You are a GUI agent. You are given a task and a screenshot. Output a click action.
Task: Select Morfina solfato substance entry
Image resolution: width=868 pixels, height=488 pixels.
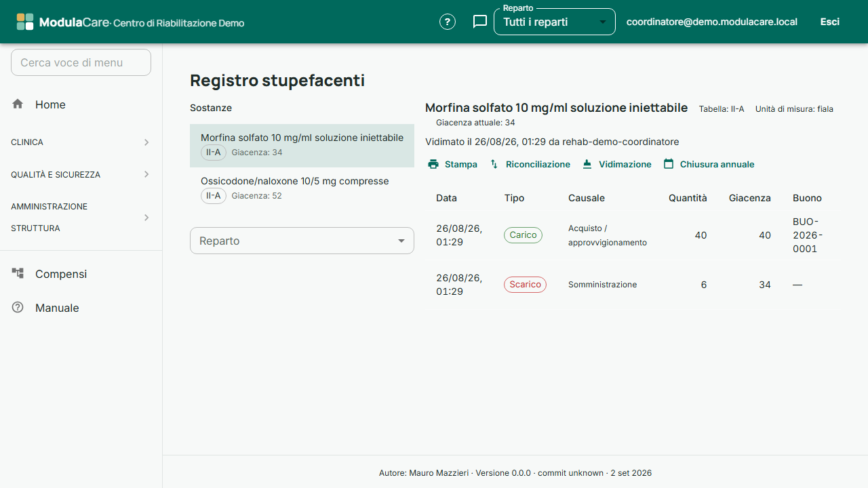click(x=302, y=145)
